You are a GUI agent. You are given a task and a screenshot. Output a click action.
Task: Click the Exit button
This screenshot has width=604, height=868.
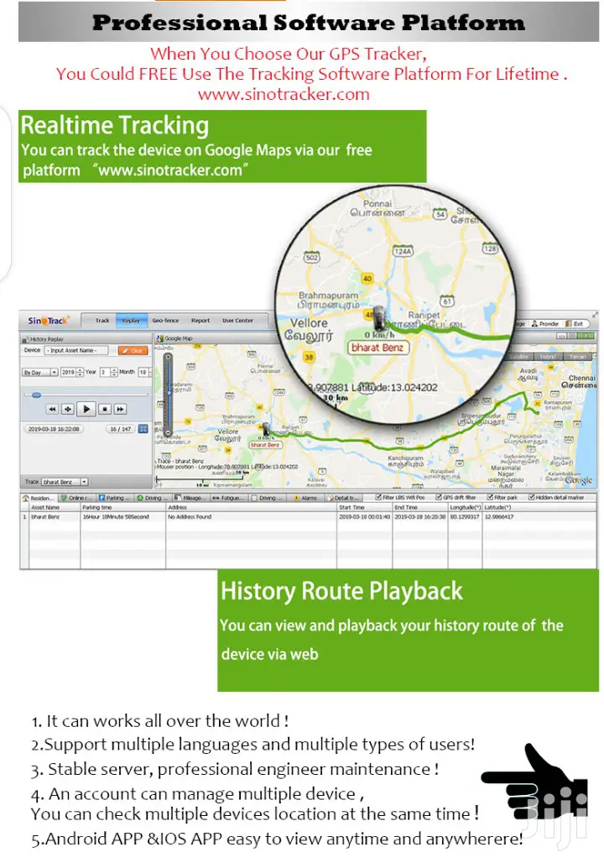pyautogui.click(x=575, y=324)
